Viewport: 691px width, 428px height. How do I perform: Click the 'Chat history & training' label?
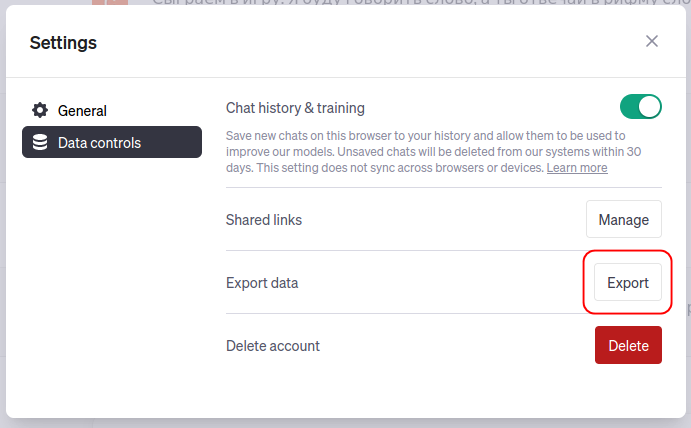click(295, 108)
